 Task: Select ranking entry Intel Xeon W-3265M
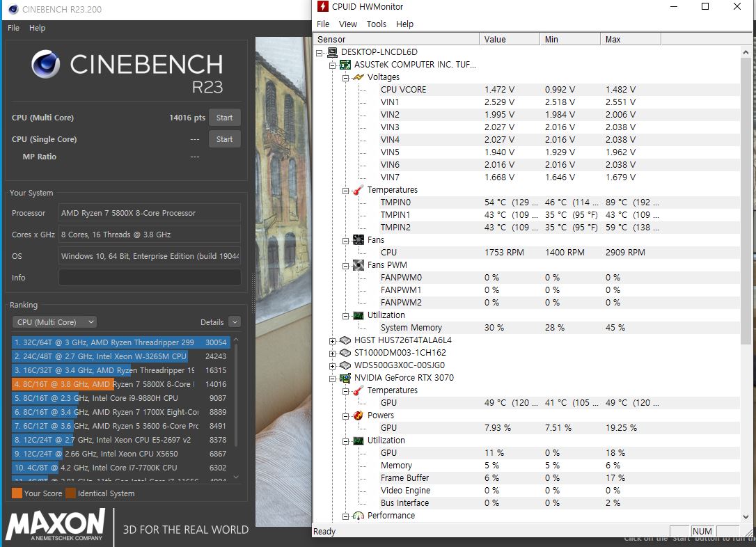(120, 356)
